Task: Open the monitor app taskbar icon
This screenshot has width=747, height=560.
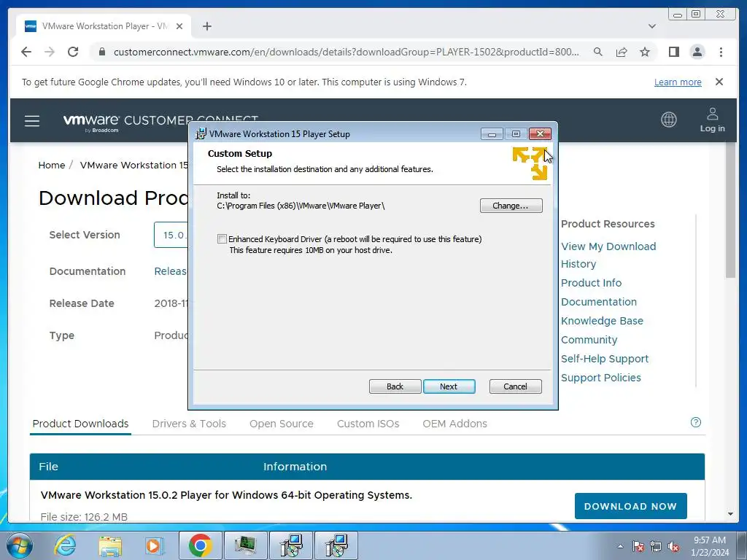Action: 245,545
